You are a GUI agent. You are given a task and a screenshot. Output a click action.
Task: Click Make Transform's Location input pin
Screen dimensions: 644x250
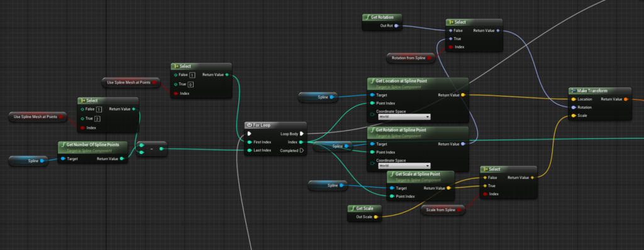pyautogui.click(x=574, y=99)
